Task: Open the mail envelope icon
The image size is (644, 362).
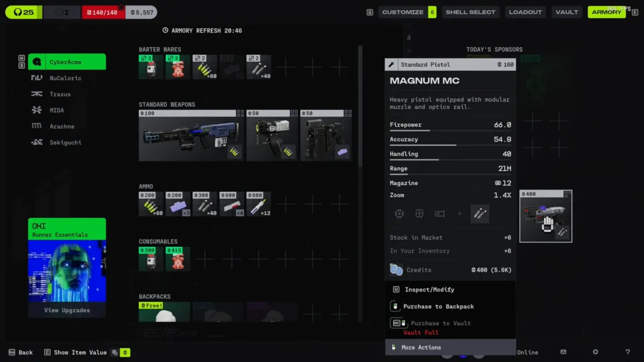Action: pyautogui.click(x=563, y=352)
